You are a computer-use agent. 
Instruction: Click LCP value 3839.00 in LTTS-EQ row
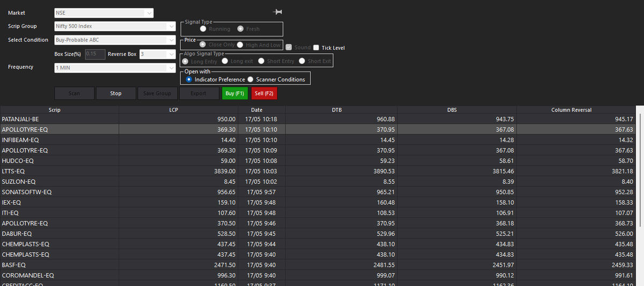(224, 171)
